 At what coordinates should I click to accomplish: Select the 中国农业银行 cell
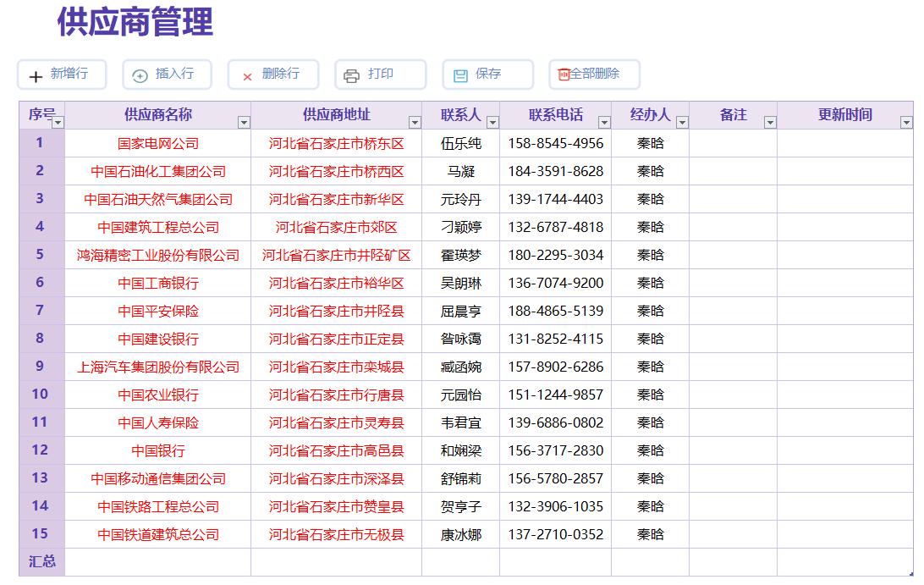158,395
